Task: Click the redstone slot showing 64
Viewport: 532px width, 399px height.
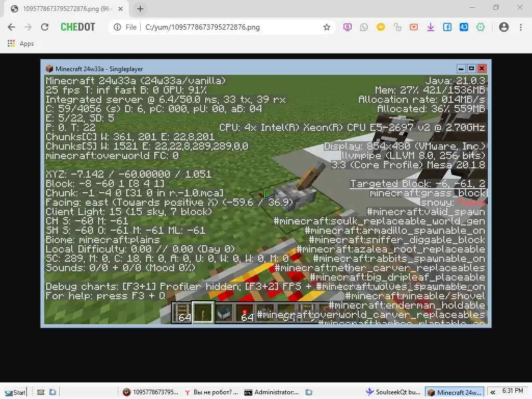Action: coord(245,312)
